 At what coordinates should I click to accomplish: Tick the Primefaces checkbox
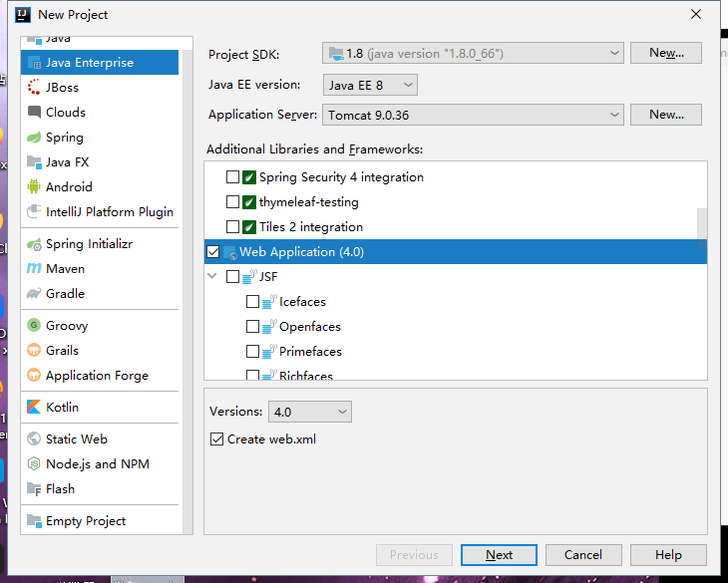pos(252,352)
